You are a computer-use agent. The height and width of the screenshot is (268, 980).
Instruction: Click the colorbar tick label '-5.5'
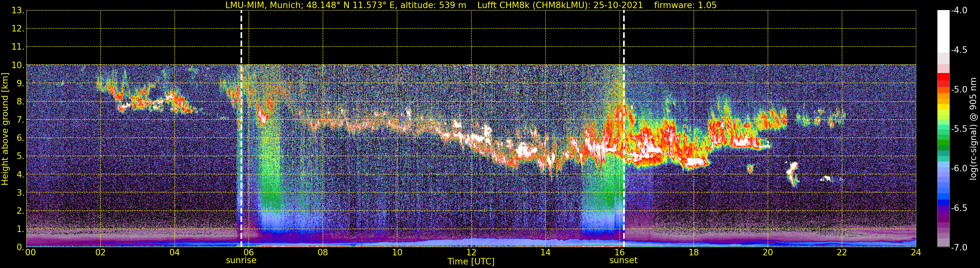click(x=959, y=129)
